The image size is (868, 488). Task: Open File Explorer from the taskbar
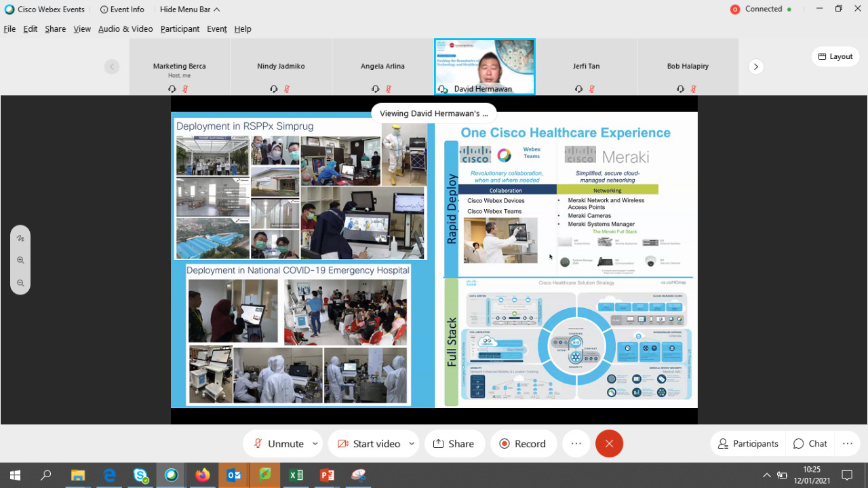click(78, 475)
